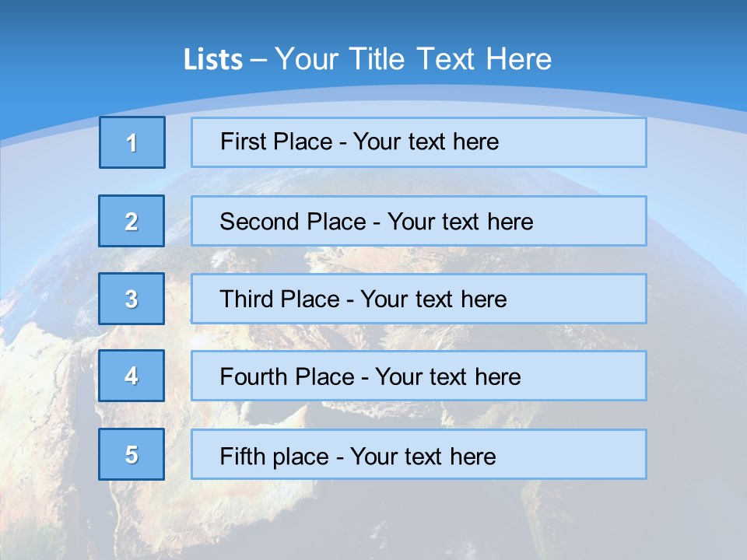Click the blue header area above the title

pyautogui.click(x=373, y=19)
